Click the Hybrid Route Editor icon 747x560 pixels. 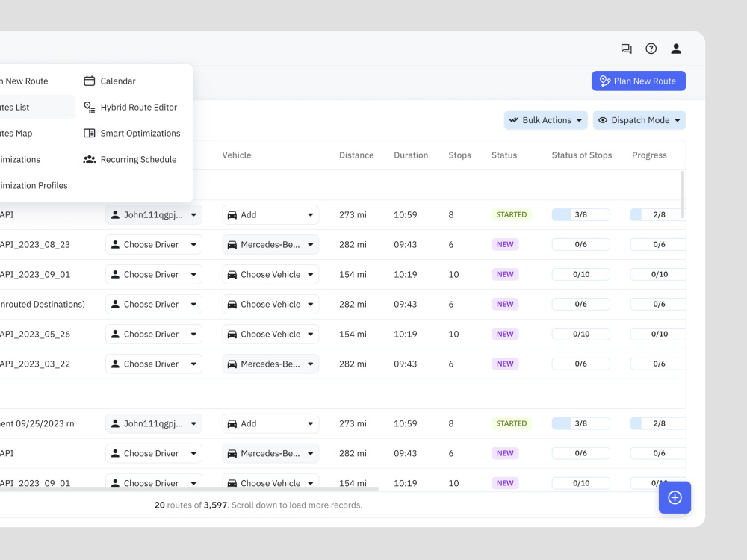(x=89, y=107)
